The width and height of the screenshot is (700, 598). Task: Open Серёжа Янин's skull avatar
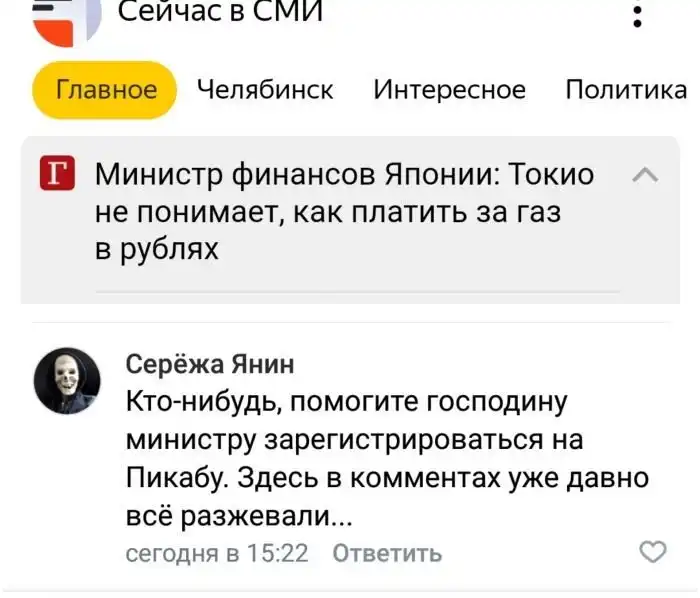tap(67, 380)
